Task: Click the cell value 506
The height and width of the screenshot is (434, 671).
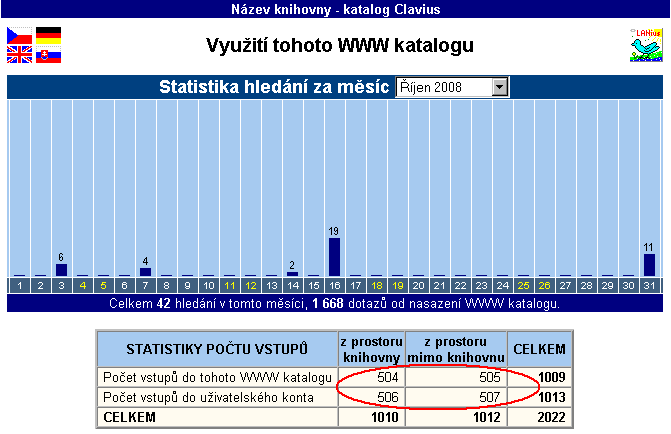Action: pyautogui.click(x=388, y=397)
